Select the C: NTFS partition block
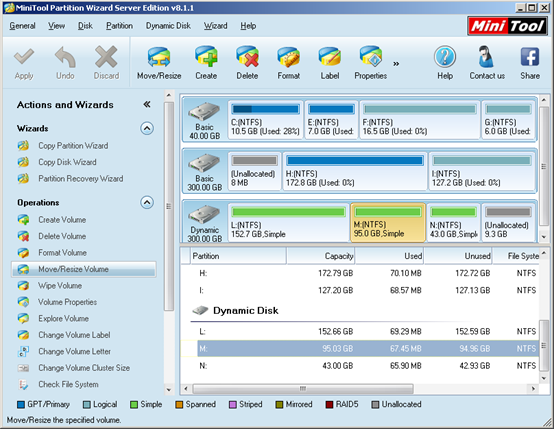This screenshot has width=554, height=429. (266, 120)
